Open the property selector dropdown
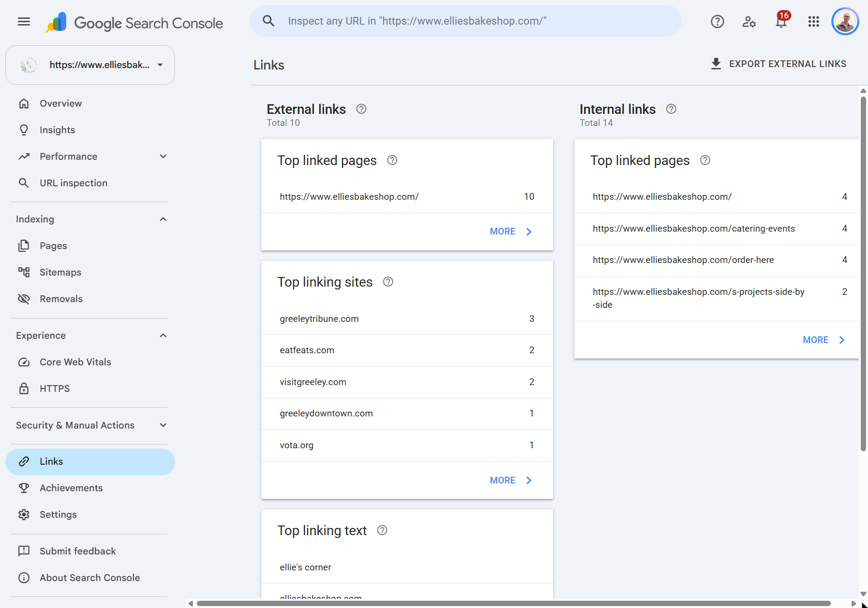The image size is (868, 608). [x=90, y=65]
